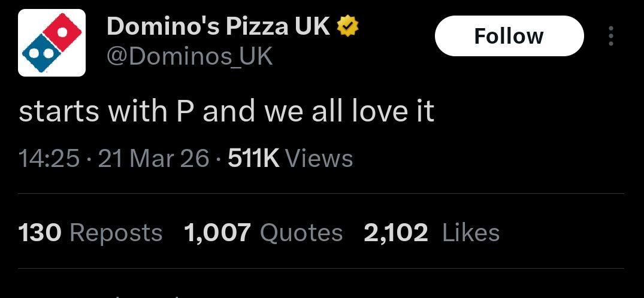Open the Likes label

471,233
